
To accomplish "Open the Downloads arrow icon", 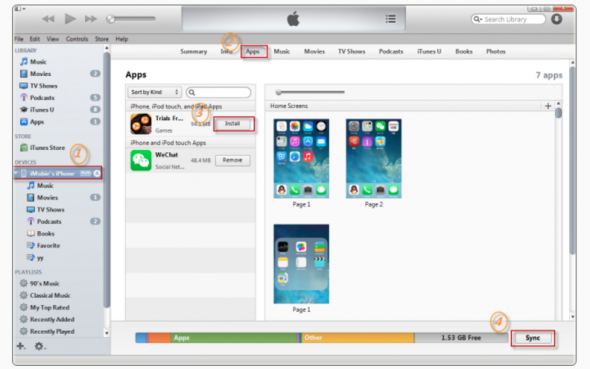I will coord(557,19).
